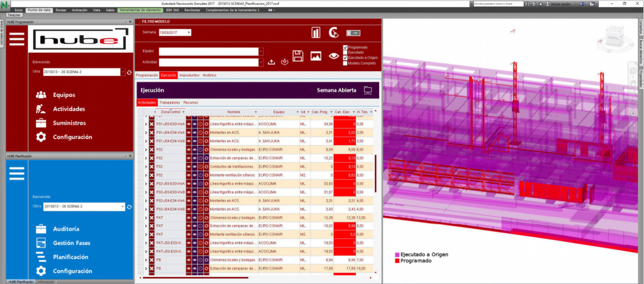Refresh Obra list in HUBE Planificación
Screen dimensions: 644x284
(x=129, y=207)
